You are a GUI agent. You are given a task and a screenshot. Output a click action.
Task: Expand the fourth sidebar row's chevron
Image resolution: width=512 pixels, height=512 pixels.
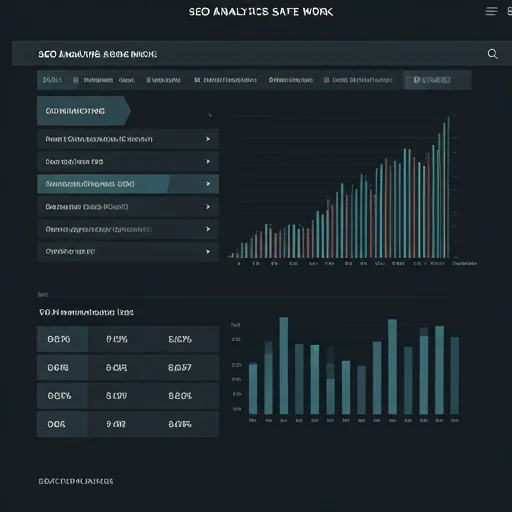coord(208,207)
